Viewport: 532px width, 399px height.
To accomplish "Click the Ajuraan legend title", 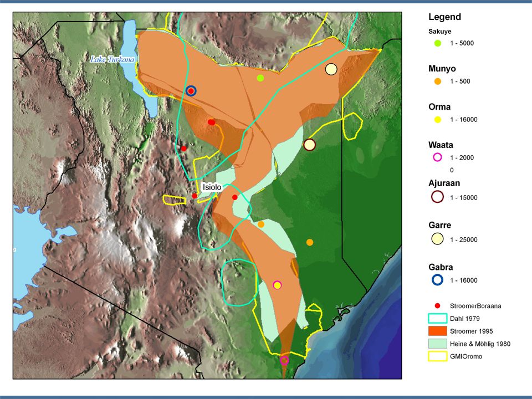I will click(444, 183).
